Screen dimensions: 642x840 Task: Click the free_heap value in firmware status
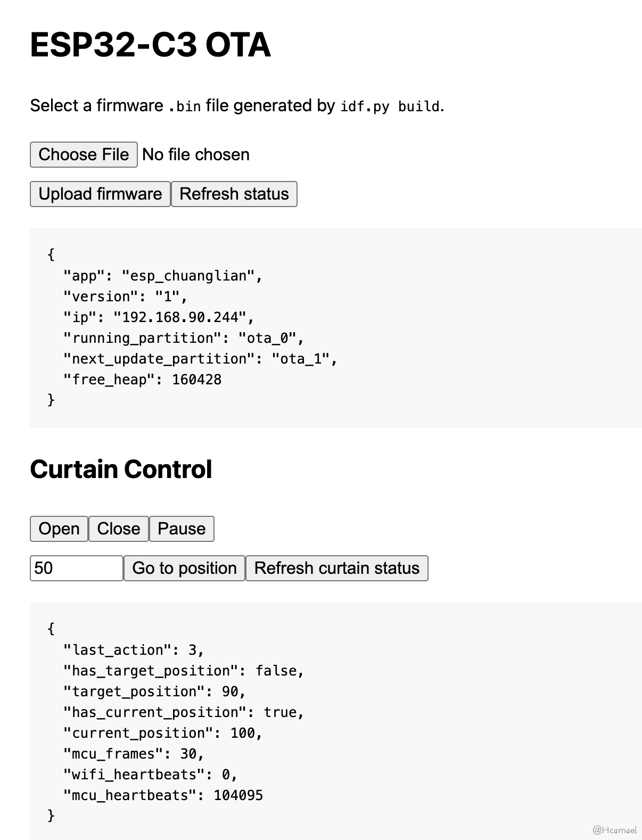pyautogui.click(x=196, y=380)
